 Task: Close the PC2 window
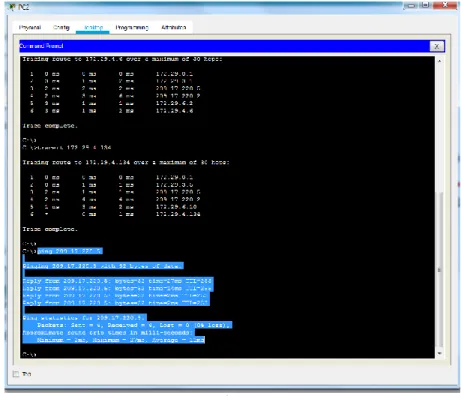click(445, 5)
